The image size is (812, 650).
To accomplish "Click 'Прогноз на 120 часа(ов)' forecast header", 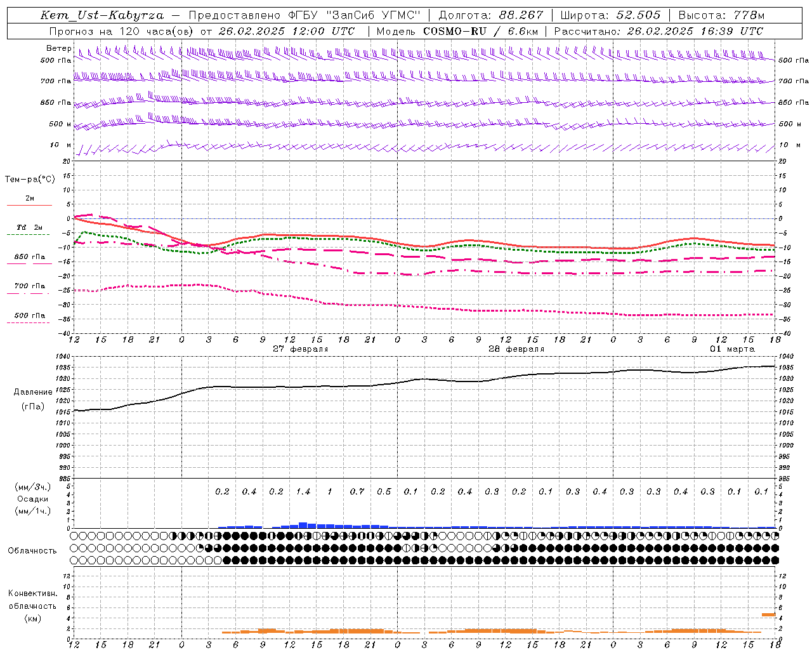I will pyautogui.click(x=122, y=31).
